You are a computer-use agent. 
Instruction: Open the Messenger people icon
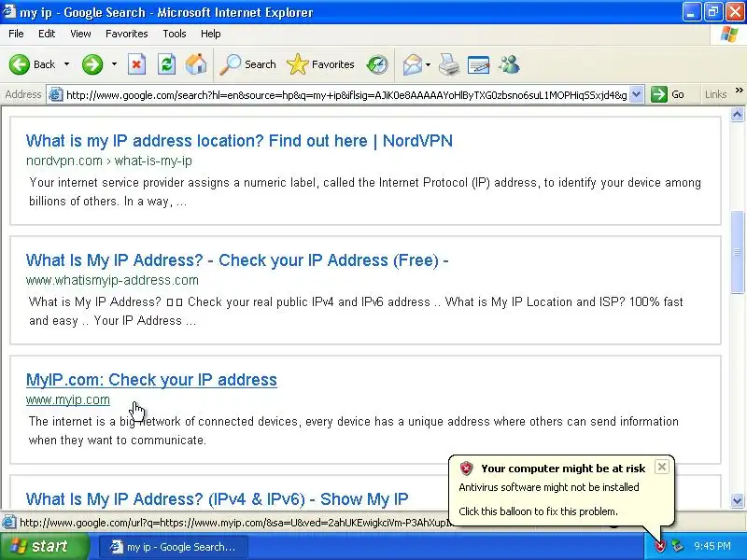click(x=509, y=64)
